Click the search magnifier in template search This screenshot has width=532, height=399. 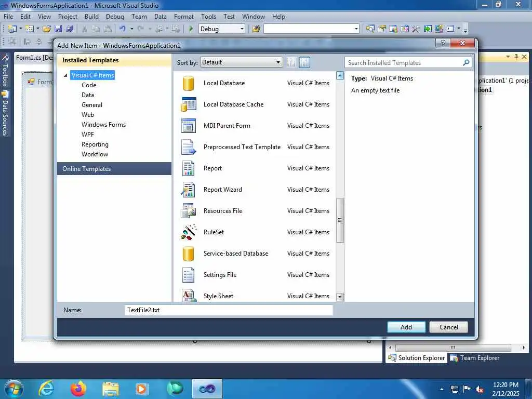point(466,62)
